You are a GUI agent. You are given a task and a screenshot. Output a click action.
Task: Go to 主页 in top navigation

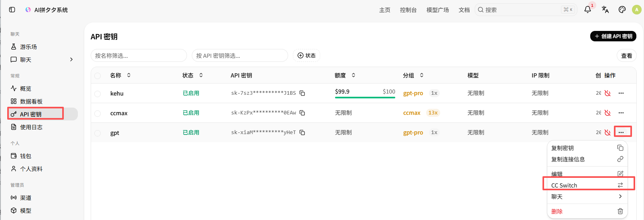point(384,10)
